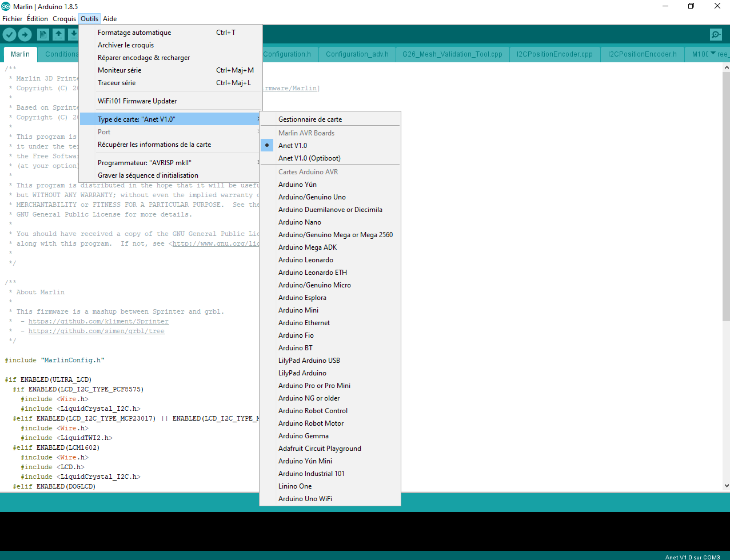
Task: Select Arduino Leonardo board
Action: click(x=330, y=260)
